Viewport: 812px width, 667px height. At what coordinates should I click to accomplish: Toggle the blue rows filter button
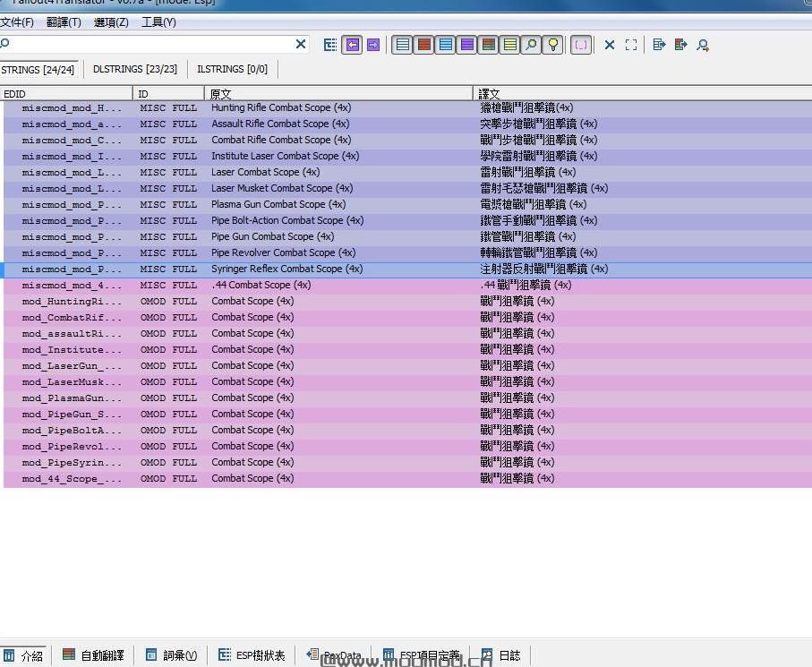[445, 45]
